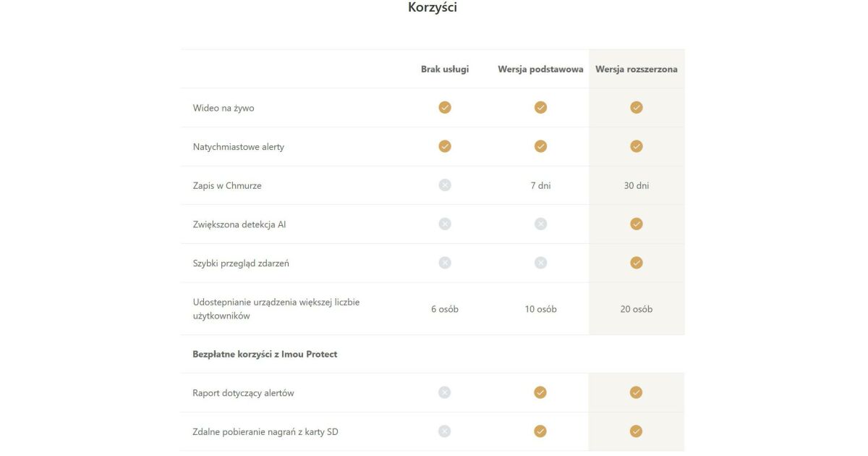Viewport: 868px width, 456px height.
Task: Click Wideo na żywo checkmark in Wersja rozszerzona
Action: tap(637, 107)
